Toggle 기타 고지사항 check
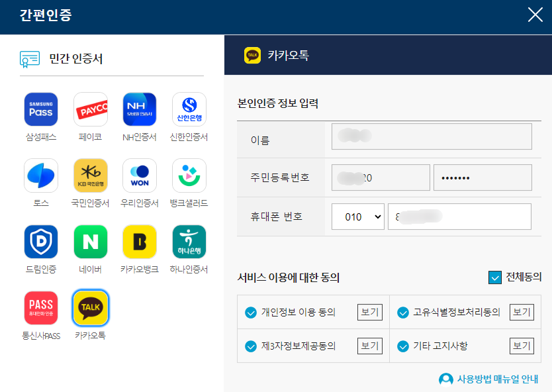 [x=402, y=346]
